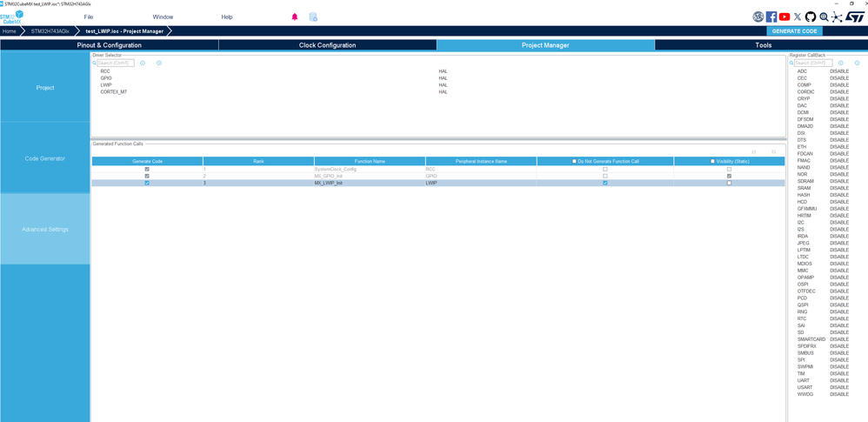The image size is (868, 422).
Task: Open the Window menu
Action: click(x=163, y=17)
